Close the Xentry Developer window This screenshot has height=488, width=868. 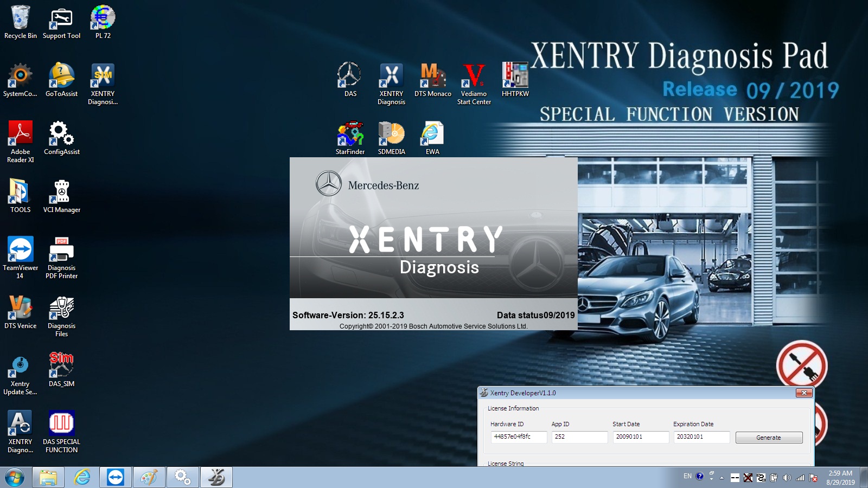click(804, 393)
